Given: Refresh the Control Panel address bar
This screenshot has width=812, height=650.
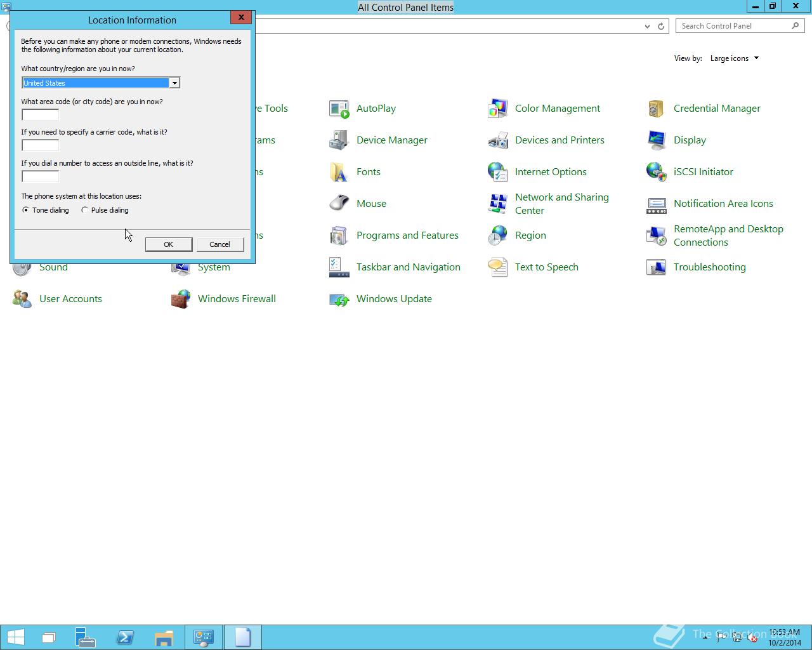Looking at the screenshot, I should (661, 26).
